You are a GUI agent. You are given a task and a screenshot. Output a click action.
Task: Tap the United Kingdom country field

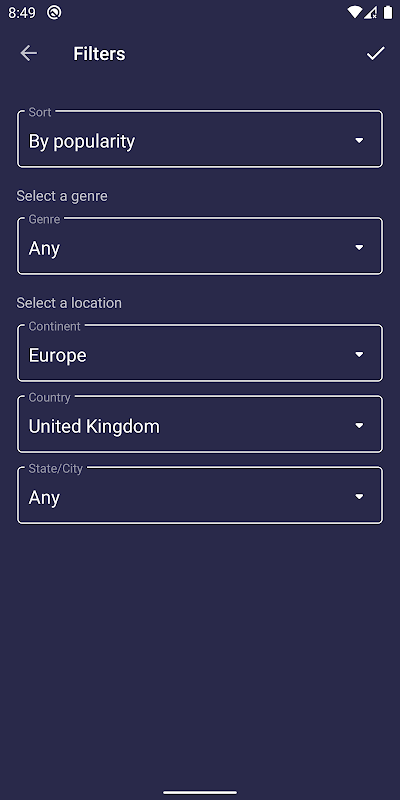tap(200, 424)
